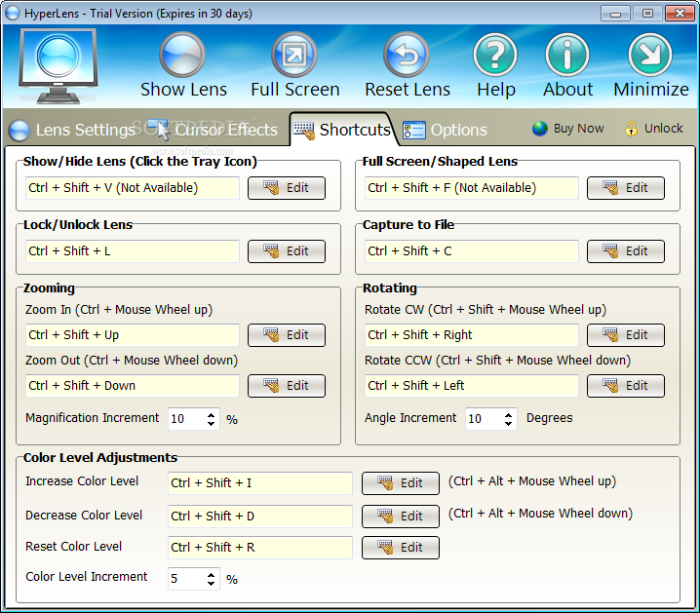Click the Ctrl + Shift + Down field
This screenshot has height=613, width=700.
pyautogui.click(x=133, y=386)
